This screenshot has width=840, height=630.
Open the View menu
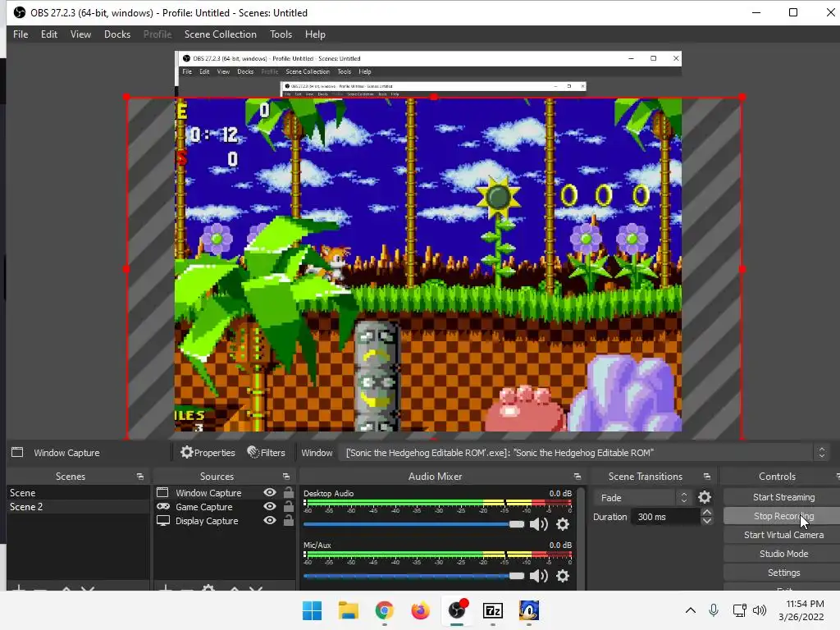click(80, 34)
